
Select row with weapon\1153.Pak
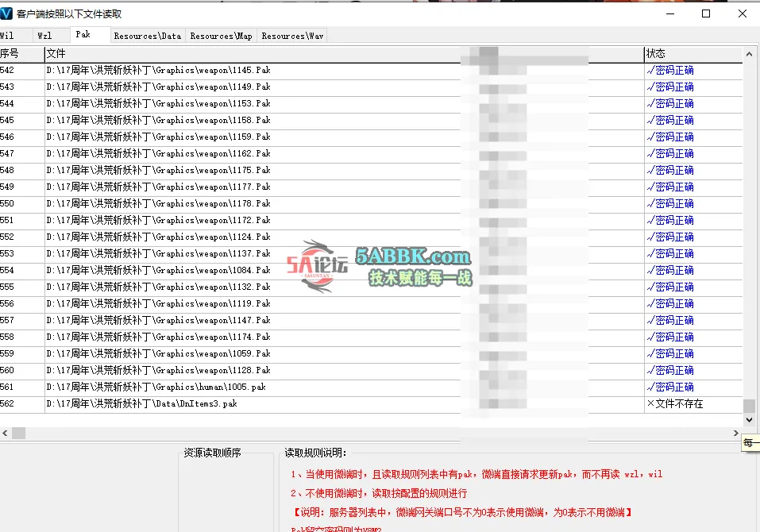(x=371, y=104)
